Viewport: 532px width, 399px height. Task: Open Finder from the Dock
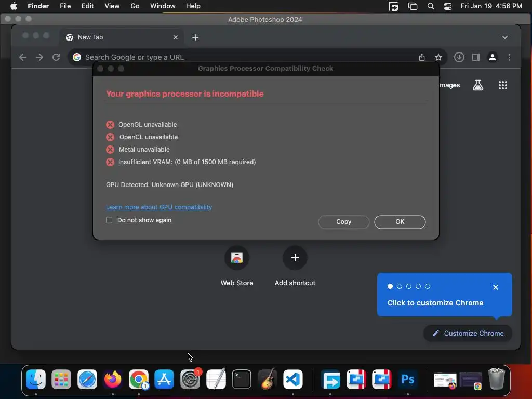pyautogui.click(x=36, y=379)
